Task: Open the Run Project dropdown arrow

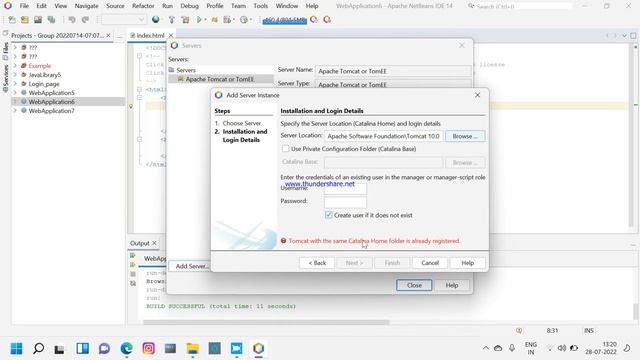Action: 205,20
